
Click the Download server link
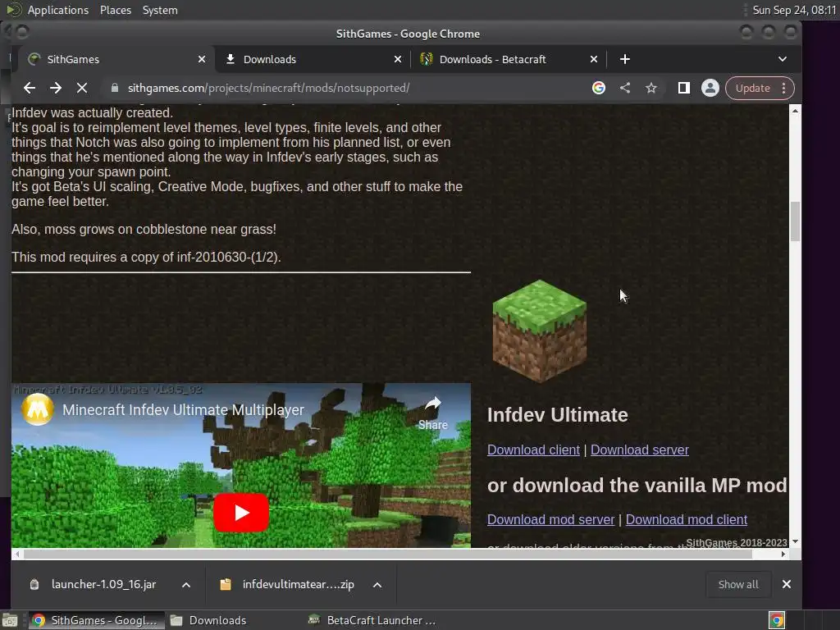pyautogui.click(x=640, y=450)
